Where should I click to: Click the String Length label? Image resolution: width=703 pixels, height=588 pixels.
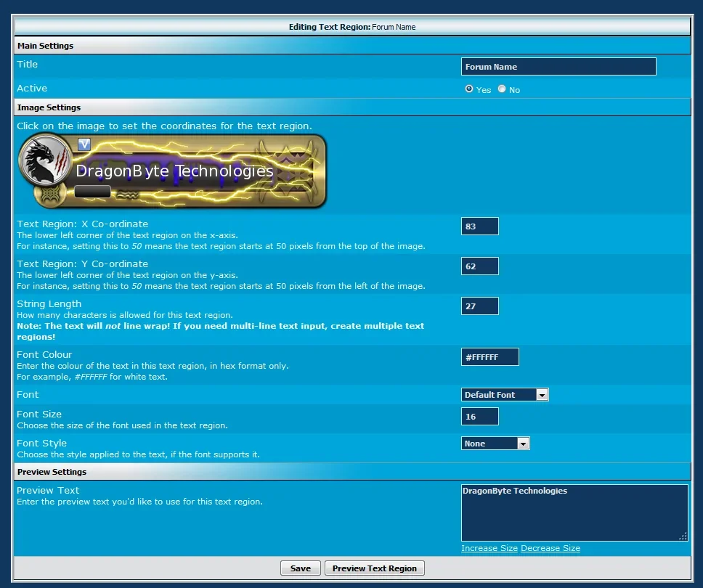coord(49,304)
